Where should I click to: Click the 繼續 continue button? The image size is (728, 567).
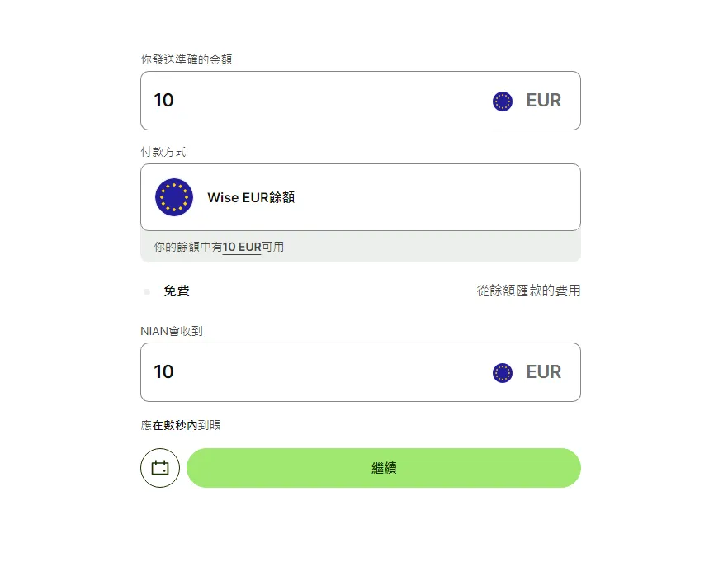click(x=384, y=468)
